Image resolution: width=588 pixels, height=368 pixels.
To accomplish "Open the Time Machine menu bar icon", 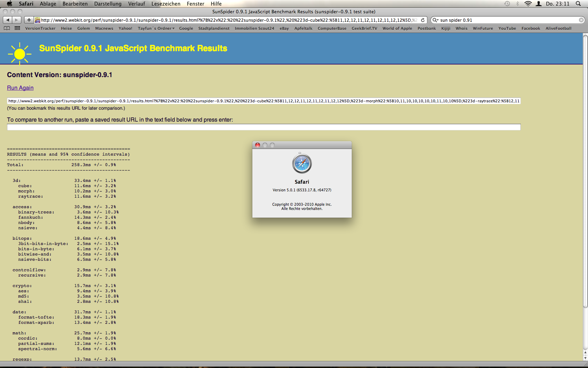I will (507, 4).
